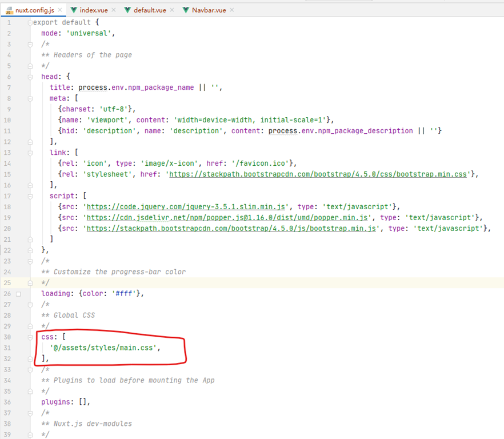Image resolution: width=504 pixels, height=439 pixels.
Task: Open the #fff color preview swatch in gutter
Action: point(18,294)
